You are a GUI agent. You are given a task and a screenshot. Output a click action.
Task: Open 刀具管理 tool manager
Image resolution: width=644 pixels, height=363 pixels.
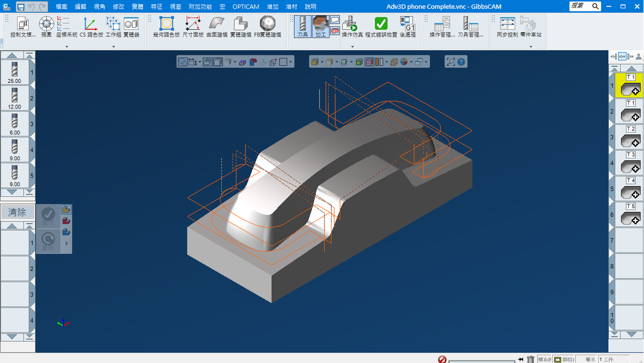pos(470,27)
